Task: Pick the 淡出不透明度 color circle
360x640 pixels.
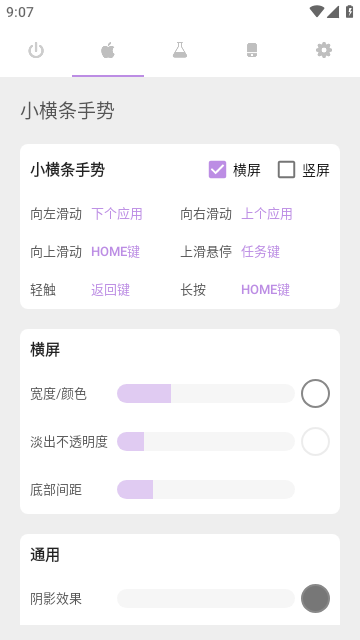Action: (316, 441)
